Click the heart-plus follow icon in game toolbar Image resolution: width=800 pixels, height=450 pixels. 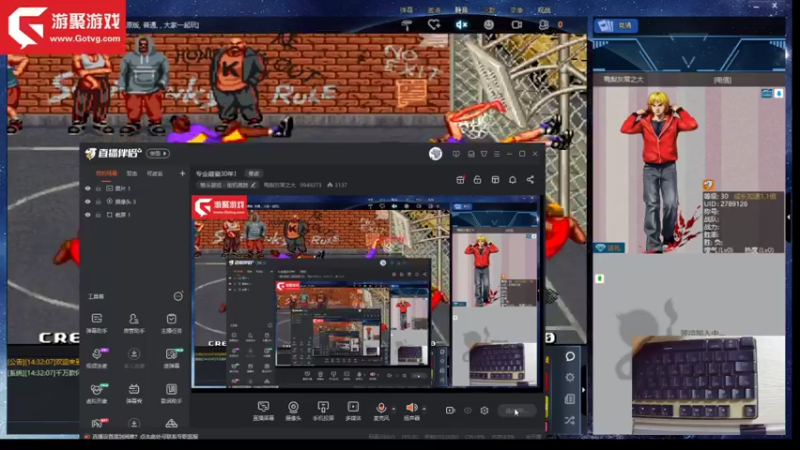click(434, 24)
